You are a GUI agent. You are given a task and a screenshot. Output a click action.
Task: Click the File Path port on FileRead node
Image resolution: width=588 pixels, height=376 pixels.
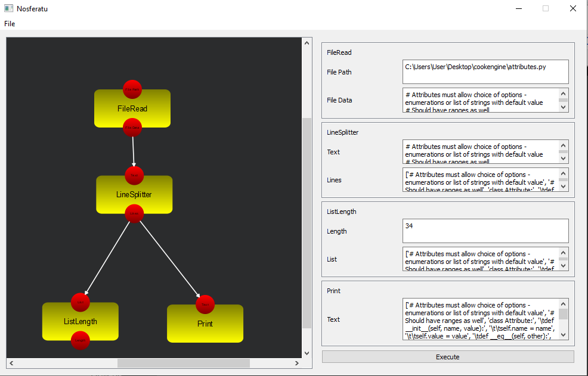coord(132,89)
